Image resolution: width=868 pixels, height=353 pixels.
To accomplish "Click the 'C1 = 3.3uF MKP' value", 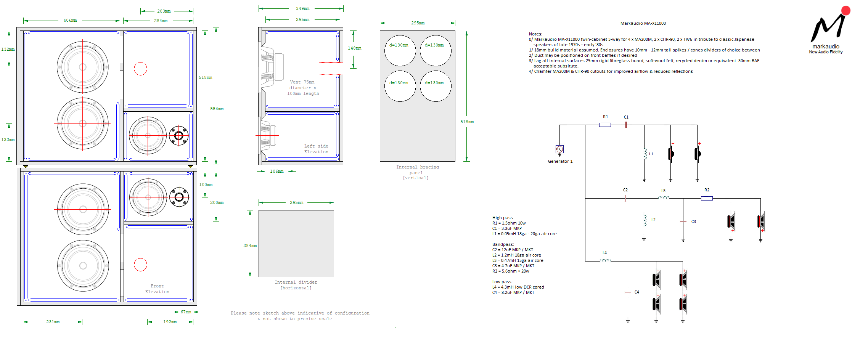I will coord(507,228).
